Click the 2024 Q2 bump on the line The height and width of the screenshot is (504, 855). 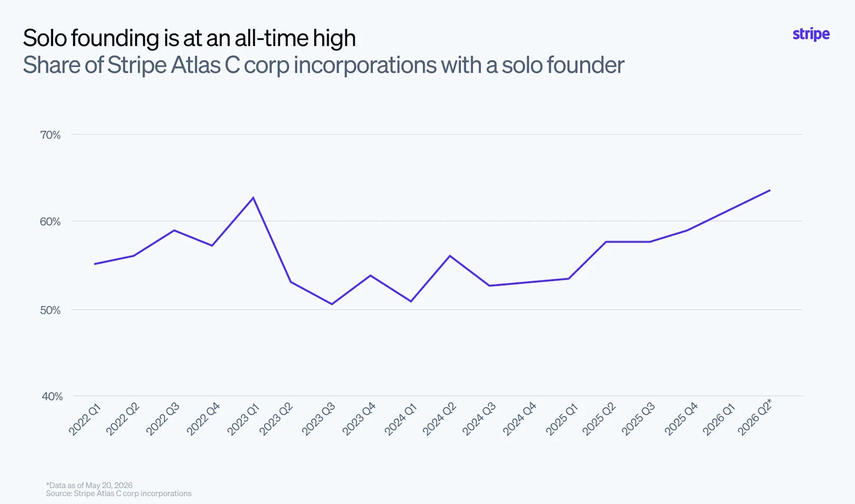tap(450, 256)
